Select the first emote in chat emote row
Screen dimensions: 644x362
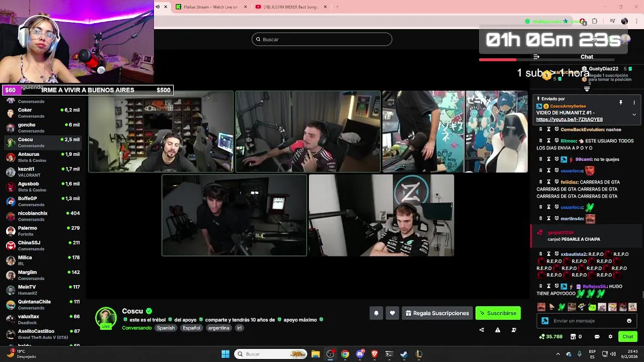click(541, 307)
